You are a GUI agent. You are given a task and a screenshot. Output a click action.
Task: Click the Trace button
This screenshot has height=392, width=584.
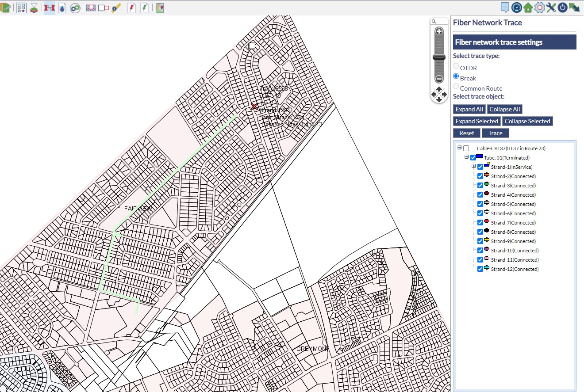tap(495, 133)
